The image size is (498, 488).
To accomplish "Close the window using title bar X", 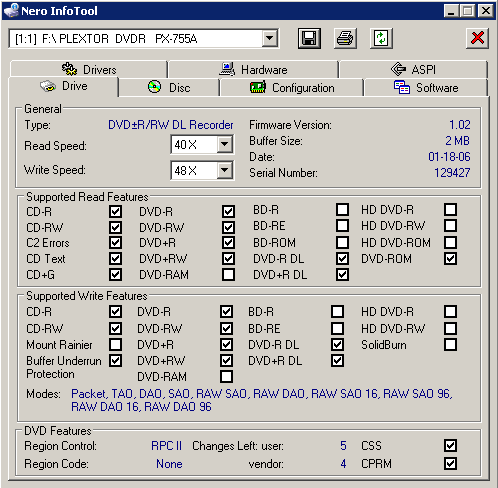I will 486,11.
